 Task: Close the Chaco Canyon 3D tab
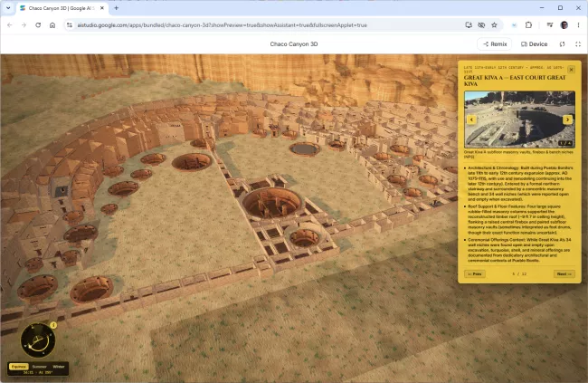click(x=102, y=8)
